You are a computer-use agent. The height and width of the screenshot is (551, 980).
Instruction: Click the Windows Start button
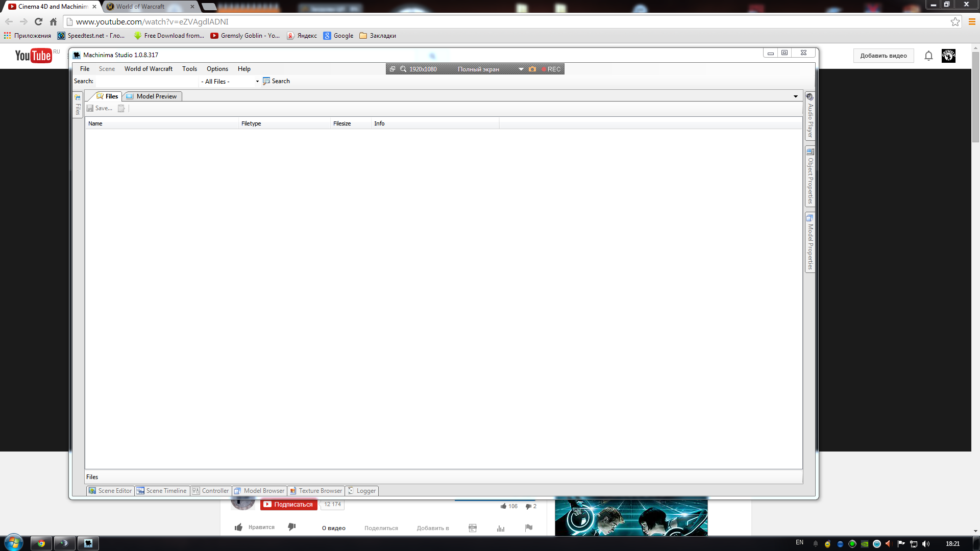[x=14, y=543]
